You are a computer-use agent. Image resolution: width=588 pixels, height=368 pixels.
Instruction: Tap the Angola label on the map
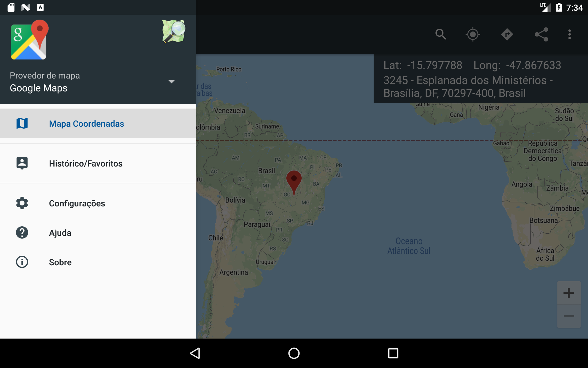[522, 184]
